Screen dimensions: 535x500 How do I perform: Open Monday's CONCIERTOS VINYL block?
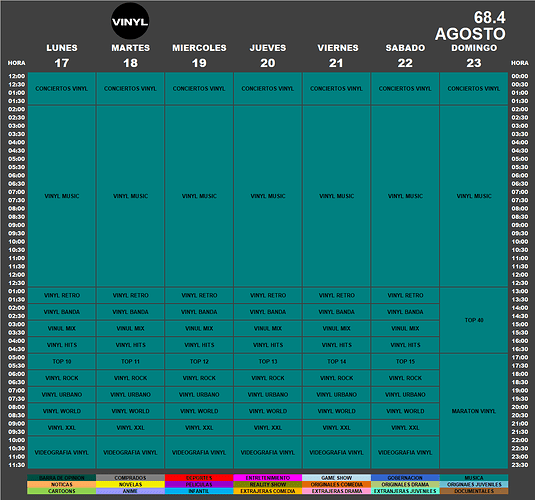(x=62, y=88)
